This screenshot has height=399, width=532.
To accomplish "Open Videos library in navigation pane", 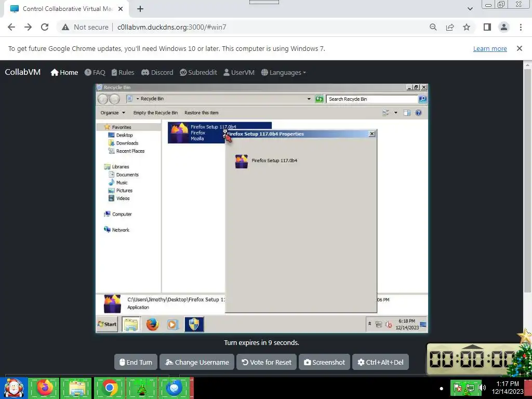I will (x=123, y=198).
